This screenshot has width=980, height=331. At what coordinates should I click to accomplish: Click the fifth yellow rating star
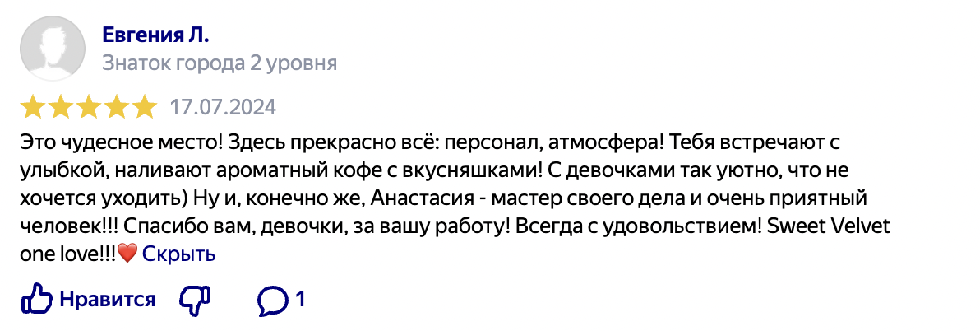tap(145, 107)
